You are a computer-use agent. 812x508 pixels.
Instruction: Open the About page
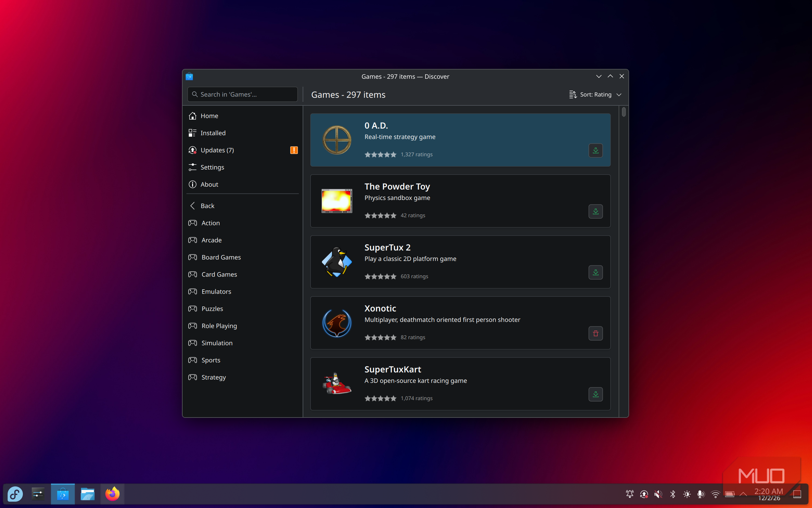243,184
